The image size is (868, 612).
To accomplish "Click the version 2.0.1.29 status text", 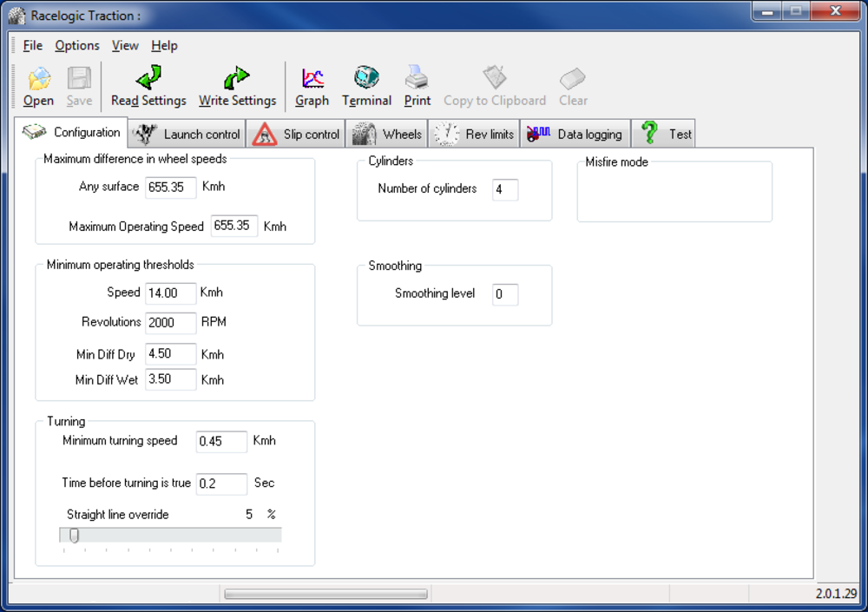I will pyautogui.click(x=836, y=594).
